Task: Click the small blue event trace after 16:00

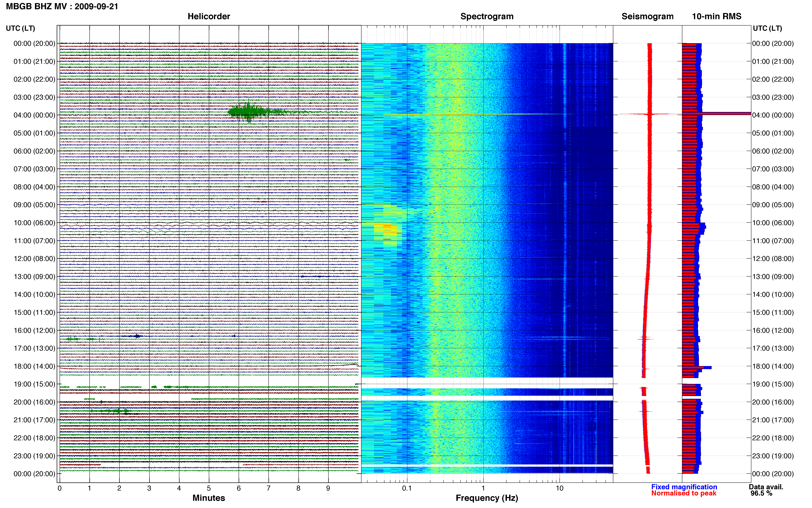Action: [136, 336]
